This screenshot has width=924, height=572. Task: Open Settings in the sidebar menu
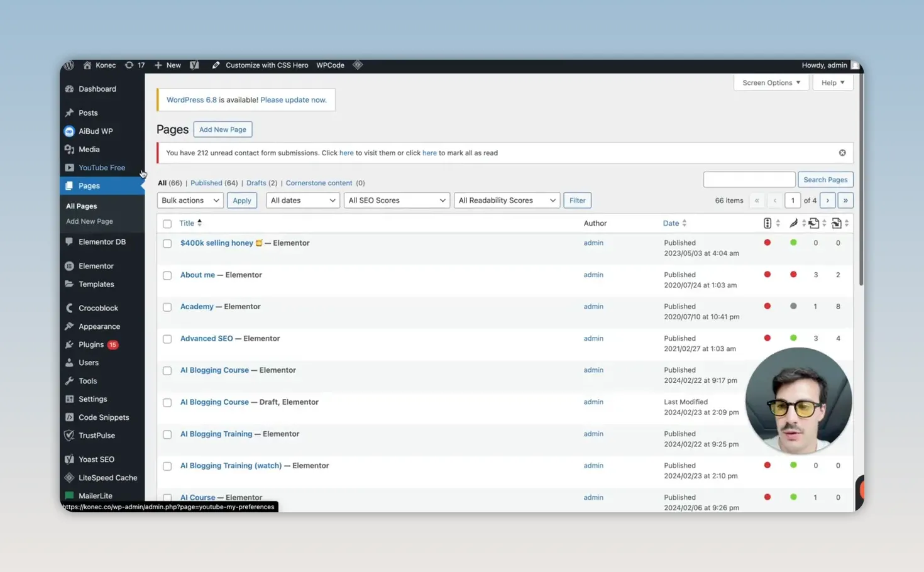pos(92,399)
